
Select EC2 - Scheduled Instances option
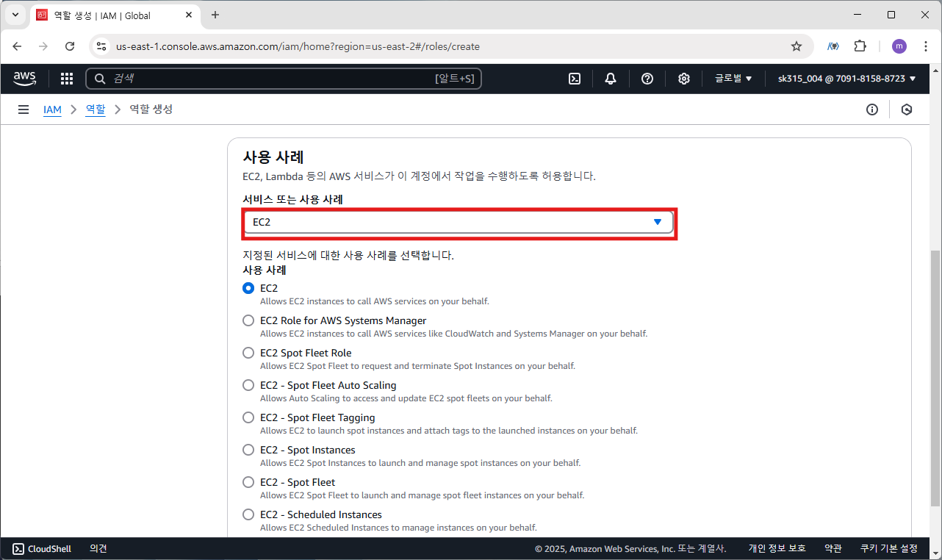click(248, 514)
